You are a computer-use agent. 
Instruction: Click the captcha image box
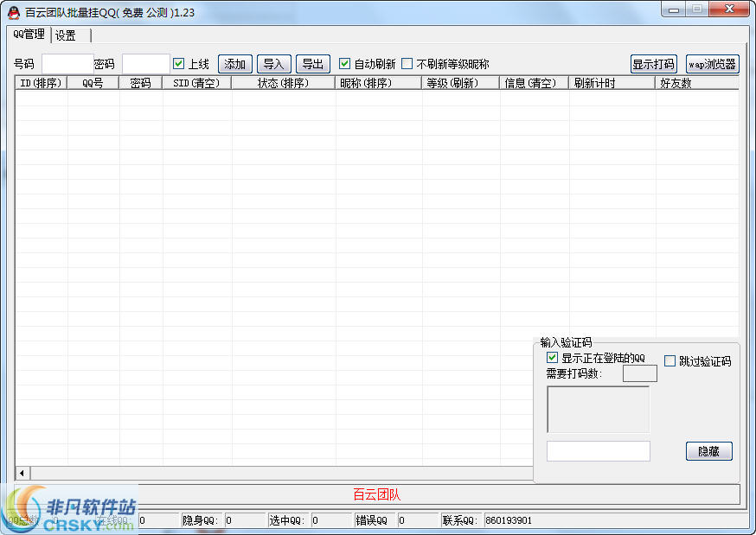pyautogui.click(x=598, y=410)
